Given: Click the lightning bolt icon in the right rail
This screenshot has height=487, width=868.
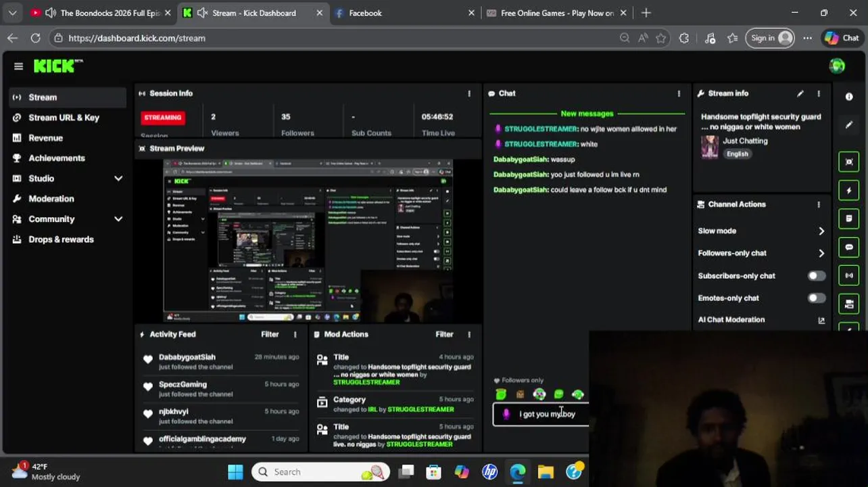Looking at the screenshot, I should [x=849, y=191].
